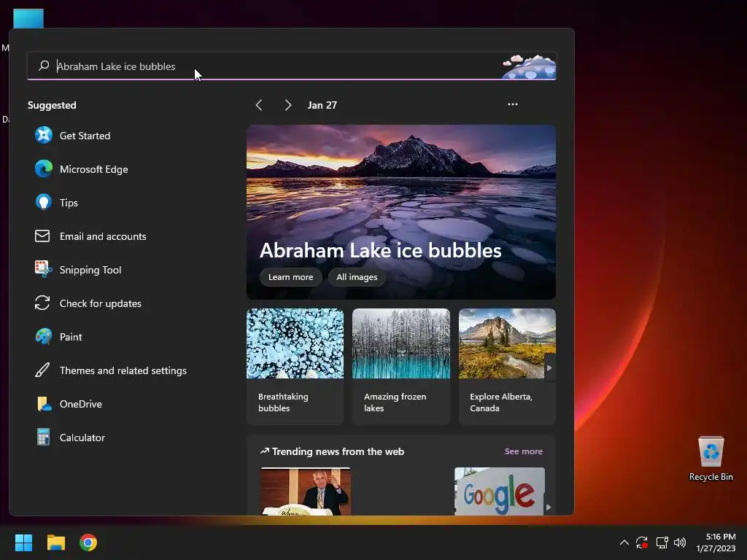Launch Google Chrome from taskbar
Screen dimensions: 747x560
tap(88, 542)
